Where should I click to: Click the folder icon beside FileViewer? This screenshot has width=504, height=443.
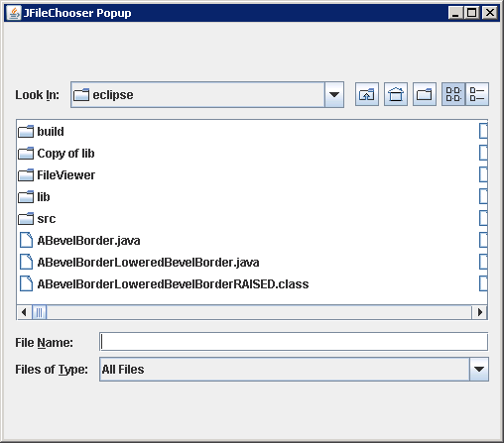[x=26, y=175]
